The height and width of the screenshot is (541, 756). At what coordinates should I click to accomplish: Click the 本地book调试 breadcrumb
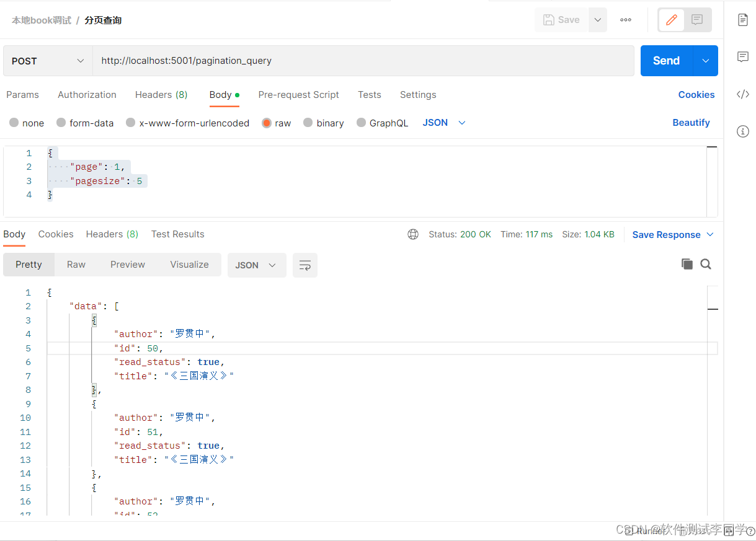coord(42,20)
